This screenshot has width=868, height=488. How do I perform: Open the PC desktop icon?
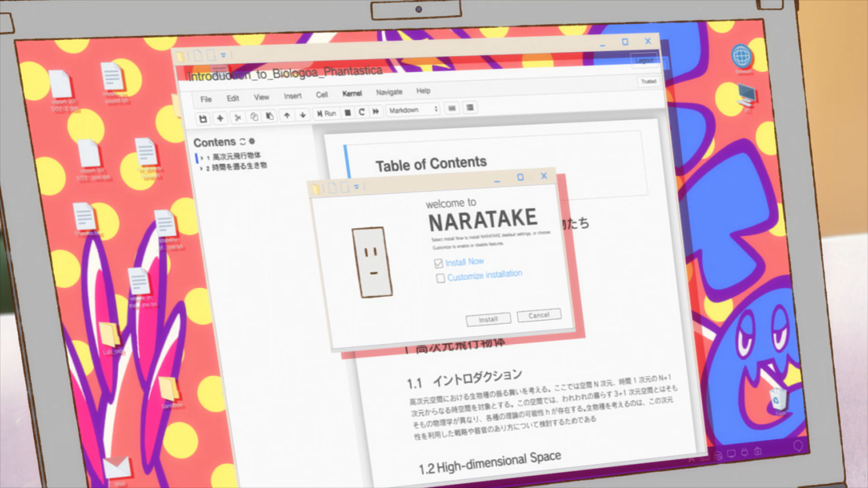coord(746,99)
